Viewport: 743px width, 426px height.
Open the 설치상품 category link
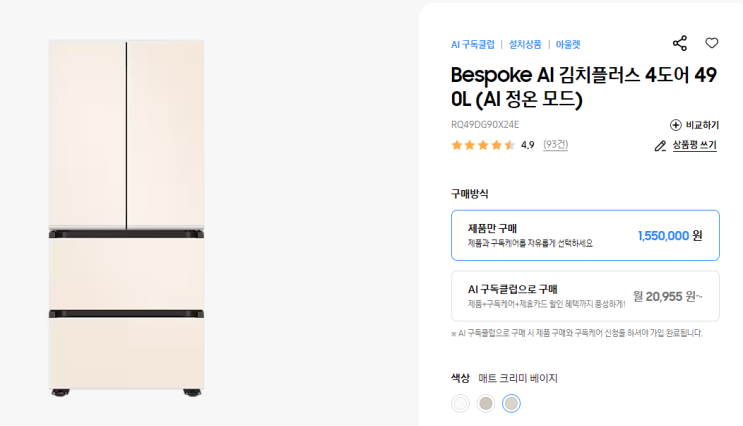coord(525,45)
